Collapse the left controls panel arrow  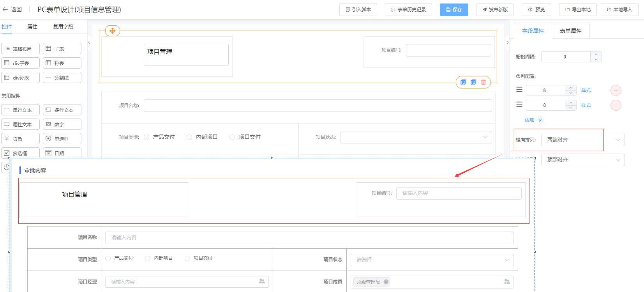pyautogui.click(x=89, y=42)
